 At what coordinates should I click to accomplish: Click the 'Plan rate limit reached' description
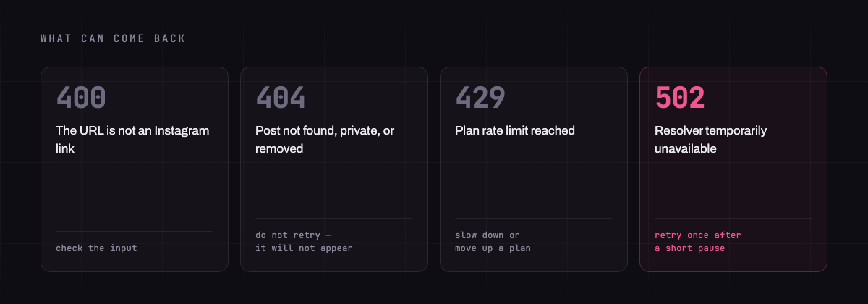click(515, 130)
